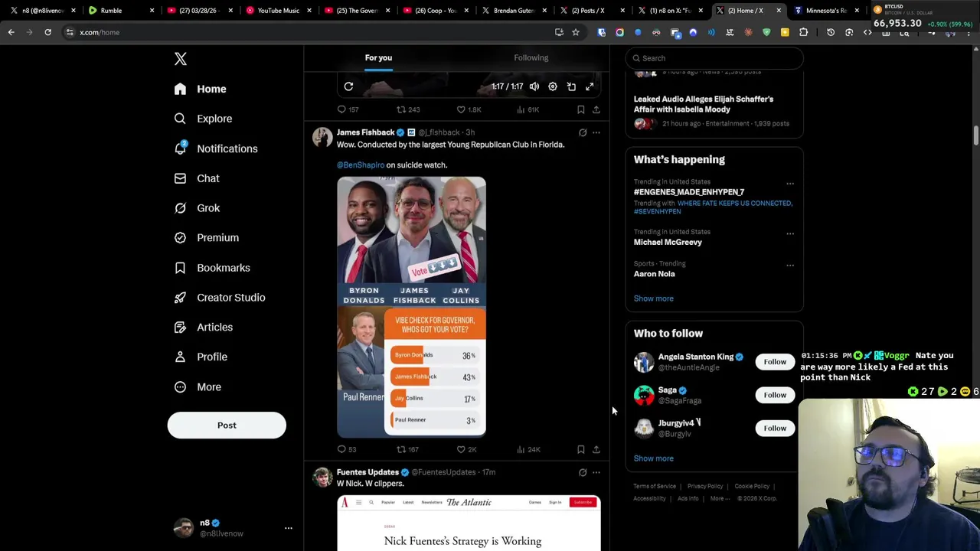This screenshot has width=980, height=551.
Task: Expand the More menu in sidebar
Action: tap(198, 387)
